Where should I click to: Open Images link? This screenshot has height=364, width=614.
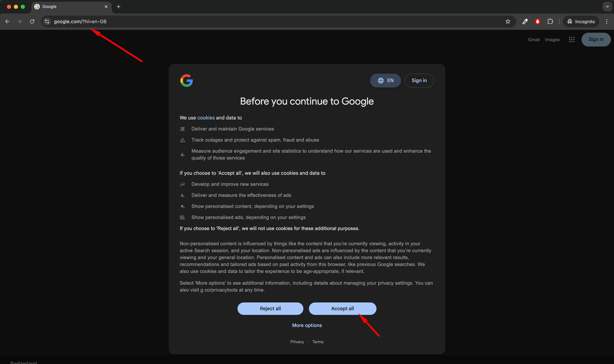552,40
